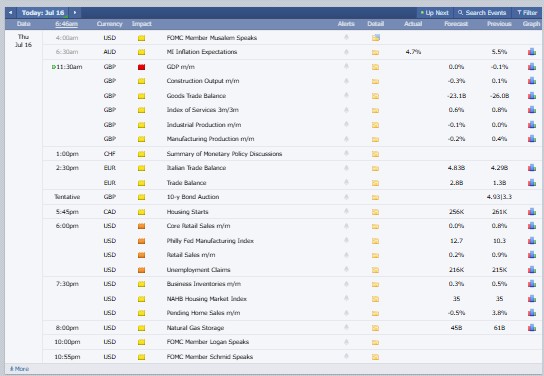This screenshot has height=376, width=544.
Task: Toggle alert bell for GDP m/m
Action: coord(346,66)
